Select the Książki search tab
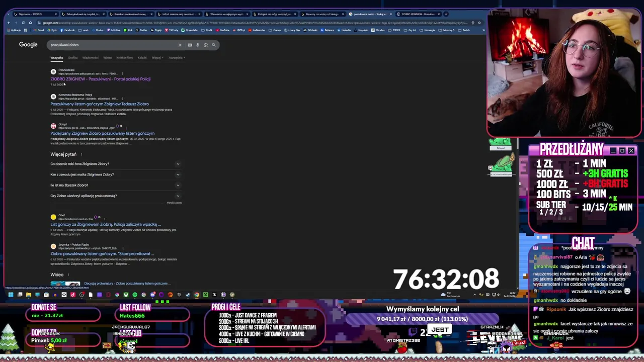 click(142, 58)
